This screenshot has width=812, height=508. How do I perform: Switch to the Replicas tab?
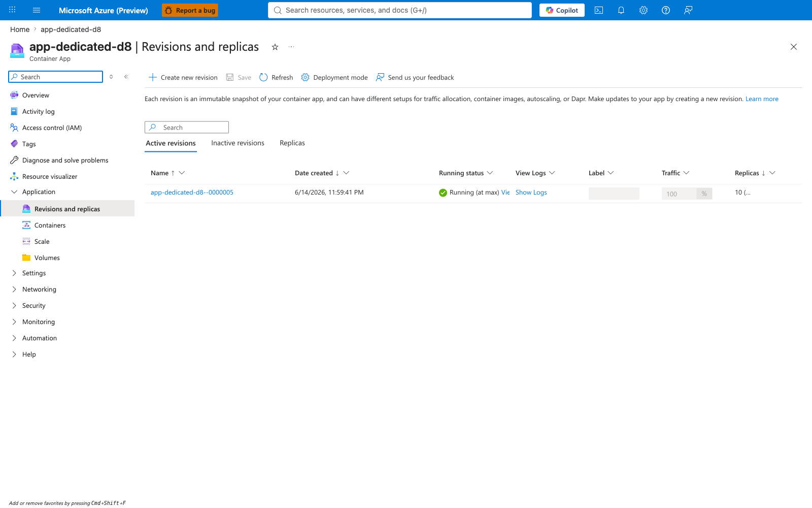[292, 143]
